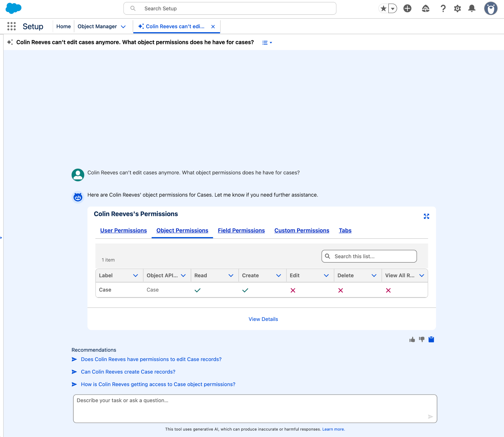Open the Trailhead guidance icon
The width and height of the screenshot is (504, 437).
425,9
